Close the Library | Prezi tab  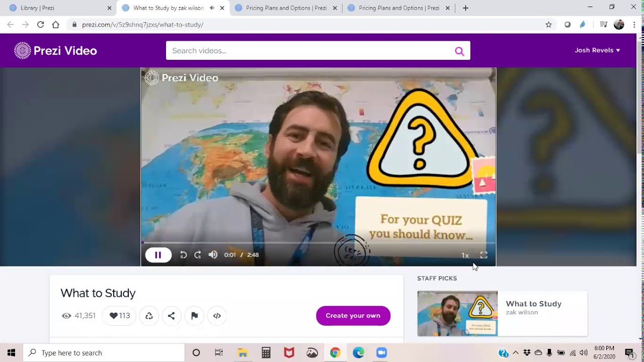click(109, 8)
